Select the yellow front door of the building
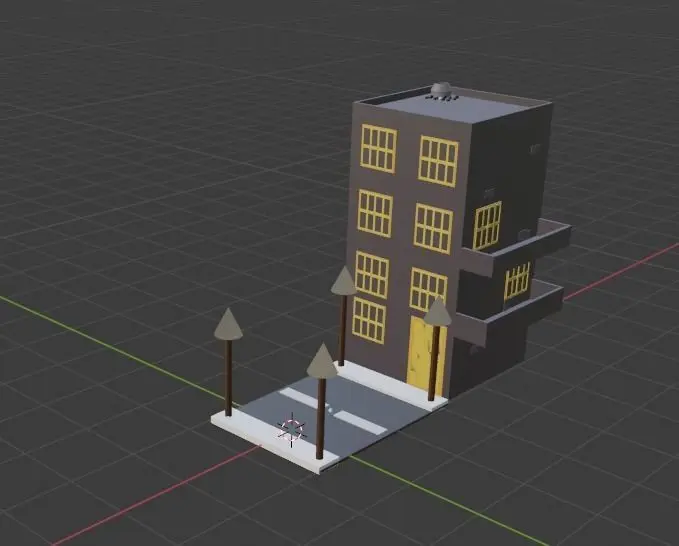The height and width of the screenshot is (546, 679). [x=426, y=356]
